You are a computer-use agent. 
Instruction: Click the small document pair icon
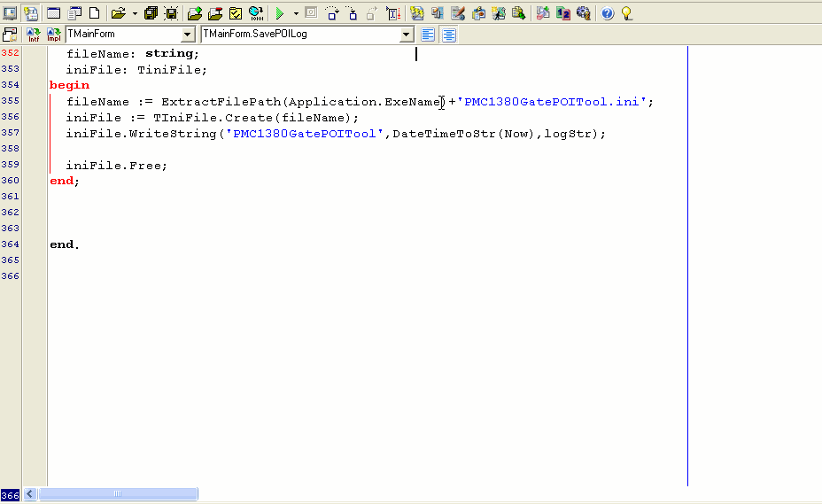(438, 13)
